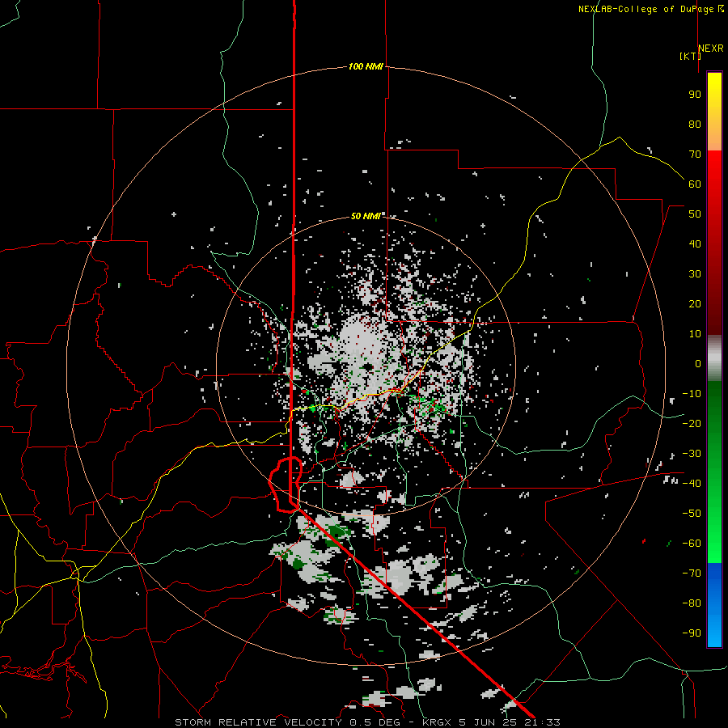This screenshot has height=728, width=728.
Task: Click the -60 value on the velocity scale
Action: 692,544
